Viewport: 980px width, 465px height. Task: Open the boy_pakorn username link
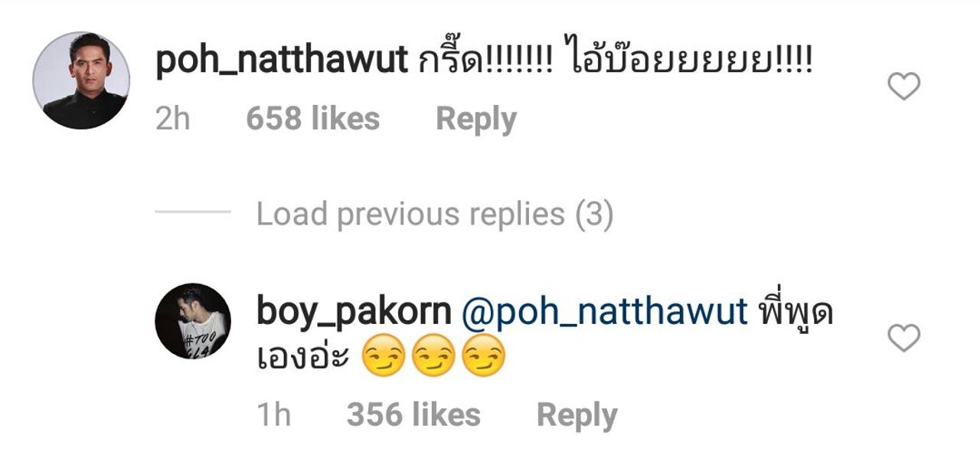[x=354, y=313]
